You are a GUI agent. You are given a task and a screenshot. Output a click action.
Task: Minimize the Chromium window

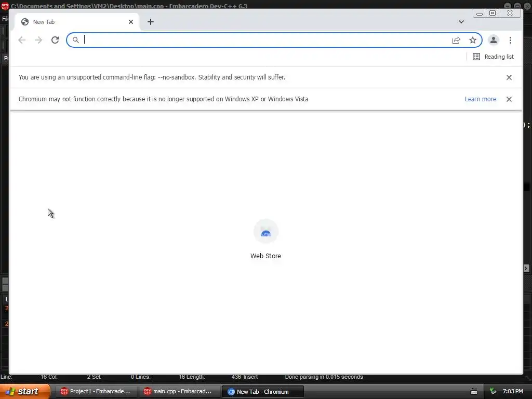pos(480,13)
